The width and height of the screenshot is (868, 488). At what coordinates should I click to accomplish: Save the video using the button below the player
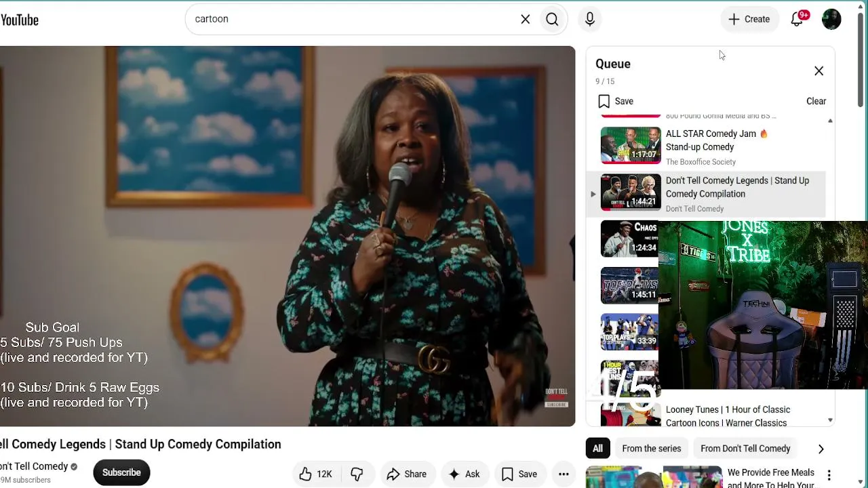click(x=519, y=474)
